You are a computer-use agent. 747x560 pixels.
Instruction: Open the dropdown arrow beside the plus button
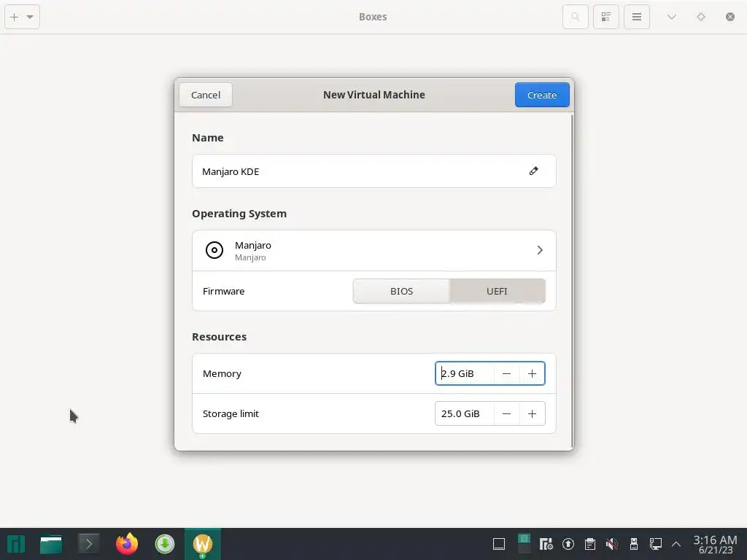[x=30, y=17]
